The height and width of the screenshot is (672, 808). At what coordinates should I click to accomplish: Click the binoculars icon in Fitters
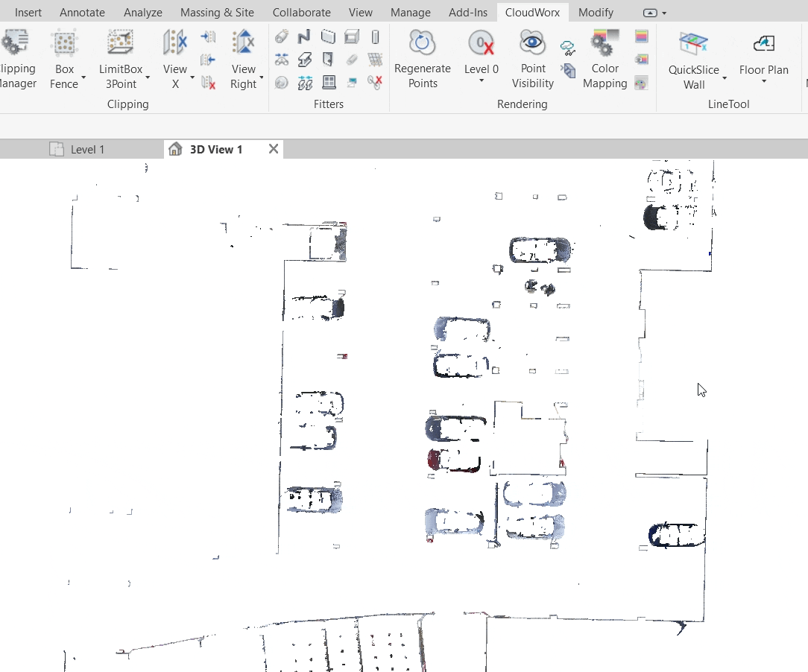click(282, 60)
